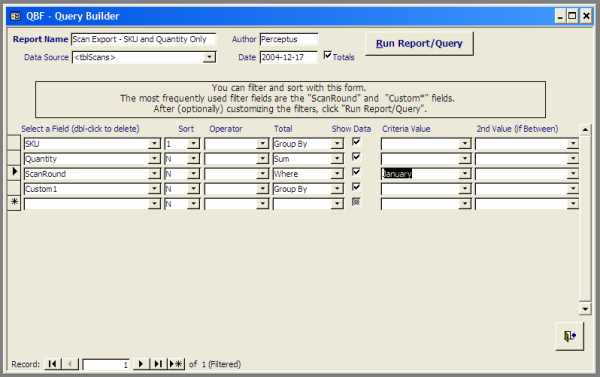Open Criteria Value dropdown for Custom1 row
The height and width of the screenshot is (377, 600).
pos(465,188)
